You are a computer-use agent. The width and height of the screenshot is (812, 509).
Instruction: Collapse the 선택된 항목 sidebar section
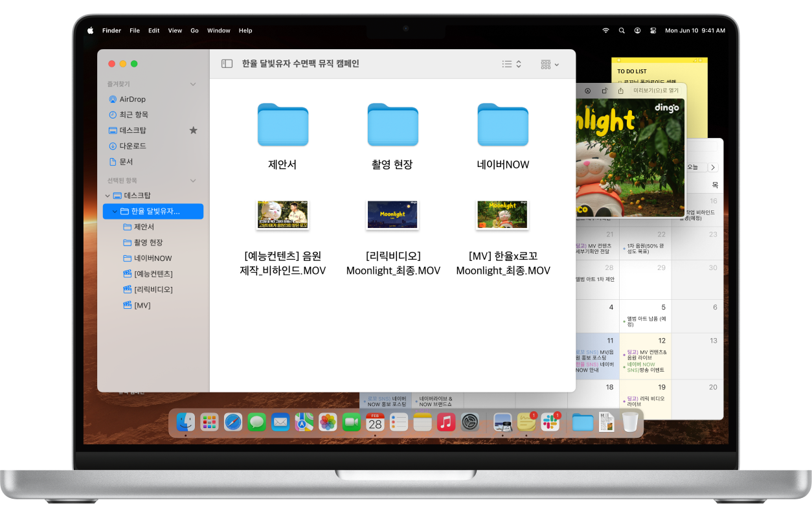click(193, 181)
